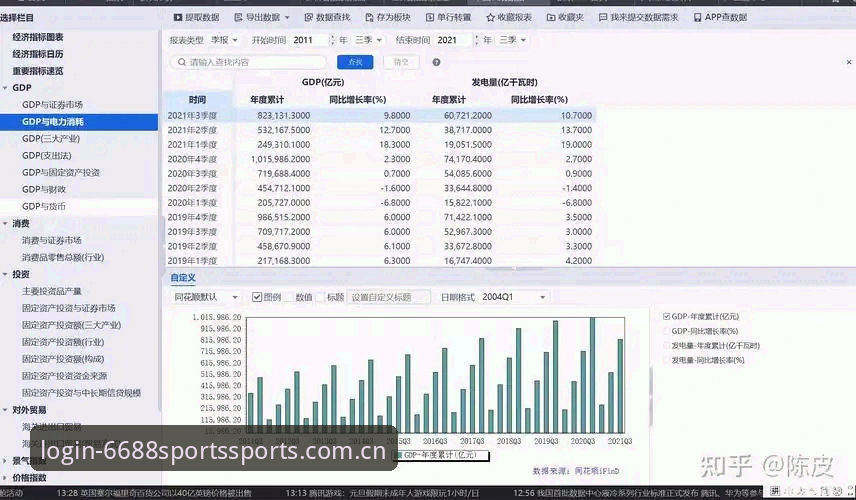Select 消费与证券市场 in the tree
856x500 pixels.
pos(51,240)
